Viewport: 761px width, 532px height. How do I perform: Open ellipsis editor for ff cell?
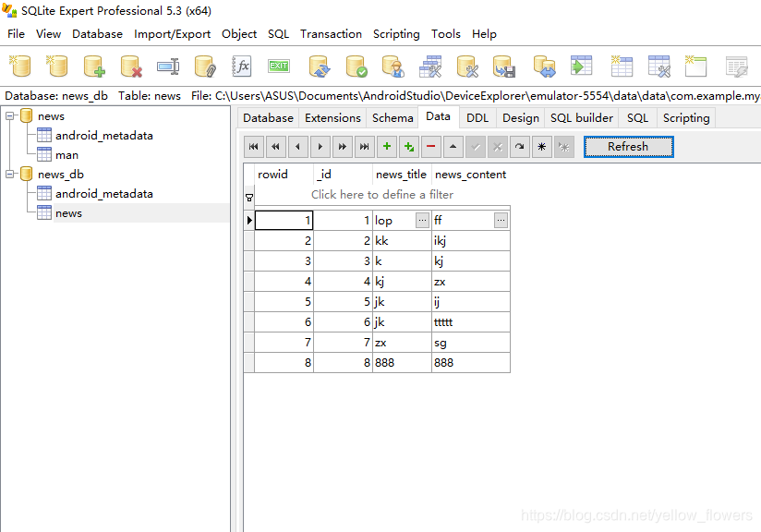[501, 221]
